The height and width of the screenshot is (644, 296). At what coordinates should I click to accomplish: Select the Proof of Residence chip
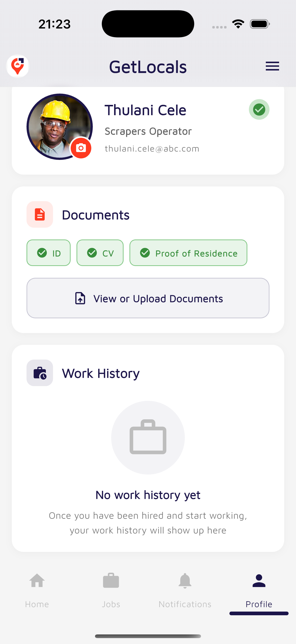point(188,253)
